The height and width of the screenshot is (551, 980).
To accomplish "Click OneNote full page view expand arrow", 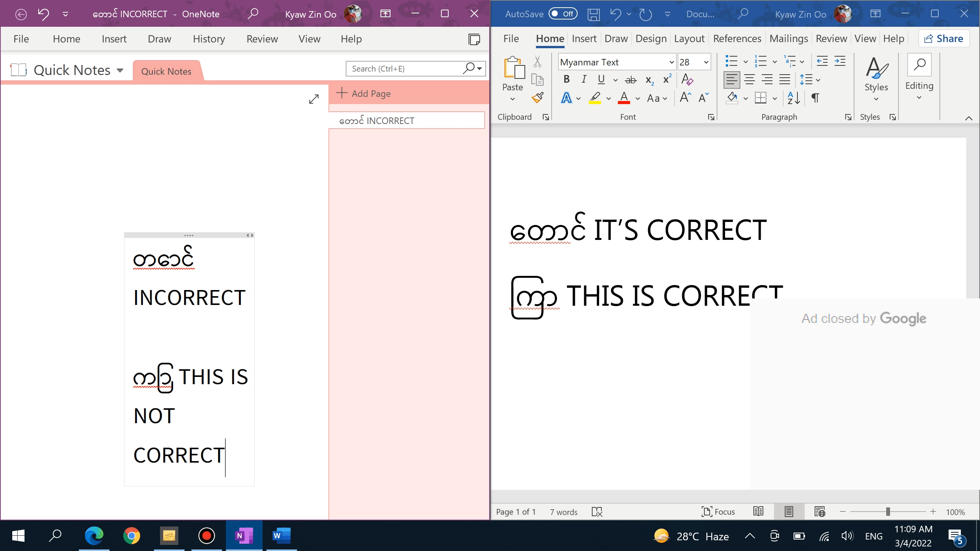I will coord(314,99).
